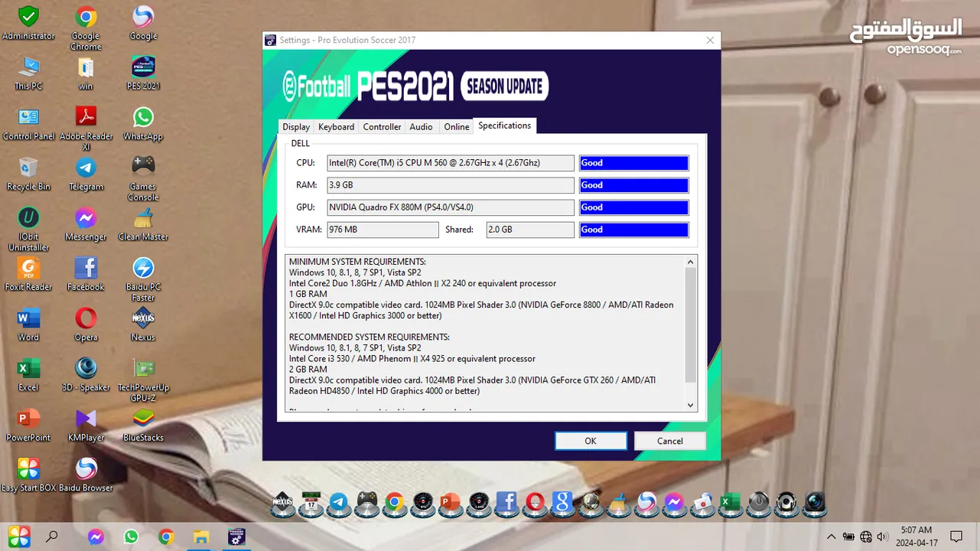980x551 pixels.
Task: Click the CPU info field
Action: (x=451, y=163)
